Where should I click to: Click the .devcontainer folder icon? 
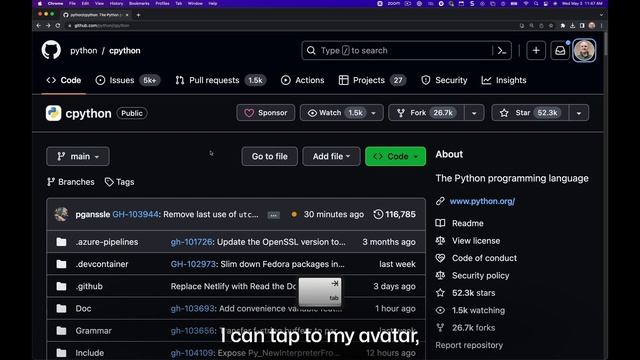coord(61,264)
